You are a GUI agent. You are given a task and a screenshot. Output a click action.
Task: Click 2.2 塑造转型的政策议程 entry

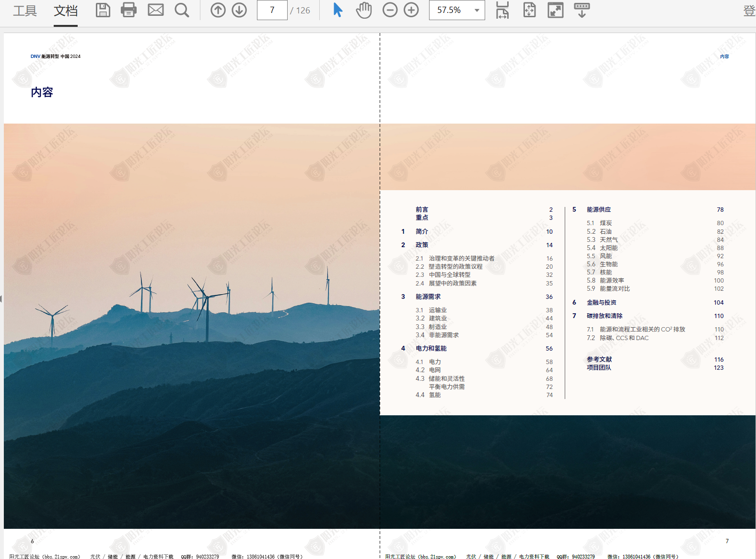[x=449, y=266]
